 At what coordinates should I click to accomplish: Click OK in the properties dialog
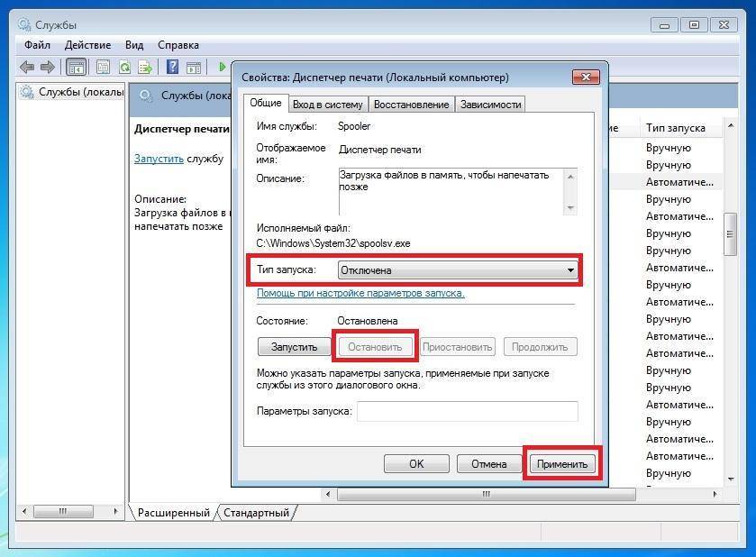[x=416, y=464]
